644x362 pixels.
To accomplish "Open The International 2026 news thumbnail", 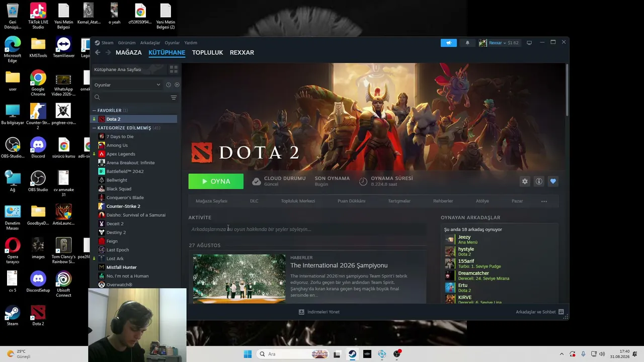I will pyautogui.click(x=239, y=279).
